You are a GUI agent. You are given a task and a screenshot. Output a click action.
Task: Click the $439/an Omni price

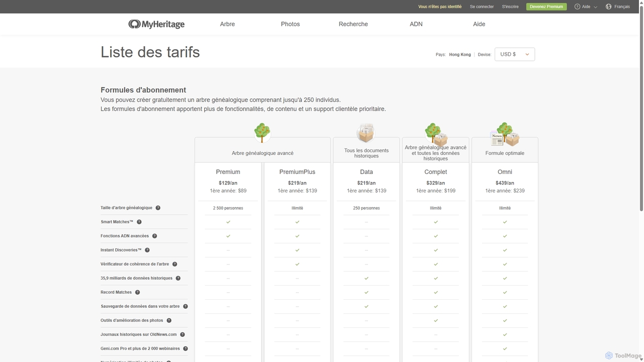click(505, 183)
